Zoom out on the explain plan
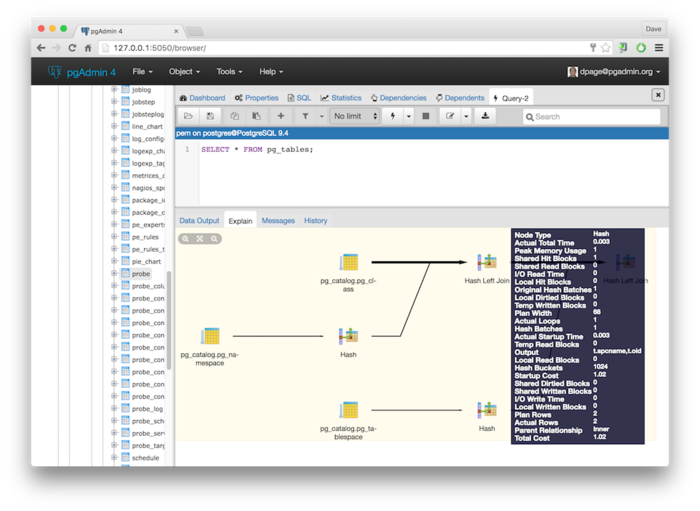This screenshot has width=700, height=511. [214, 239]
